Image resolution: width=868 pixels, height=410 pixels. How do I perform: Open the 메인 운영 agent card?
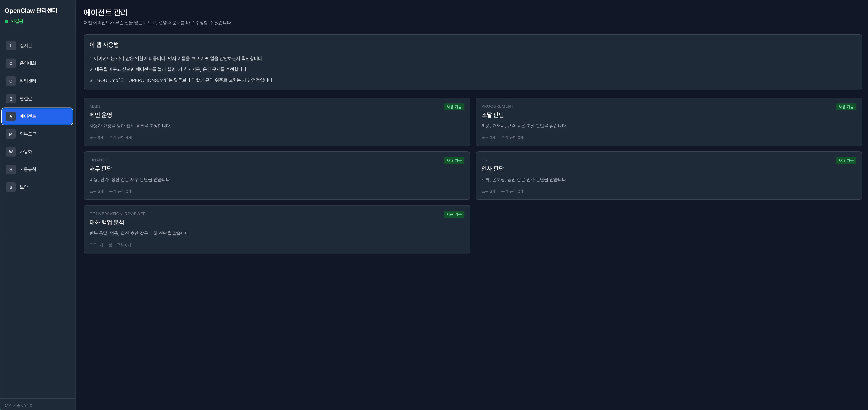276,122
